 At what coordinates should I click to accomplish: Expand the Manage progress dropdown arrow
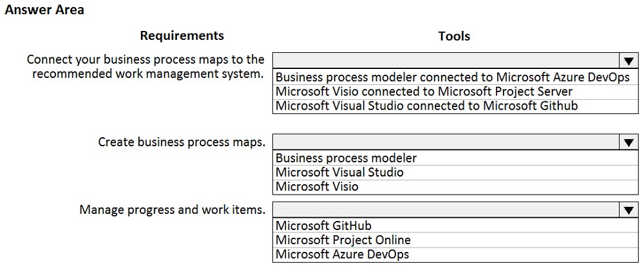629,210
